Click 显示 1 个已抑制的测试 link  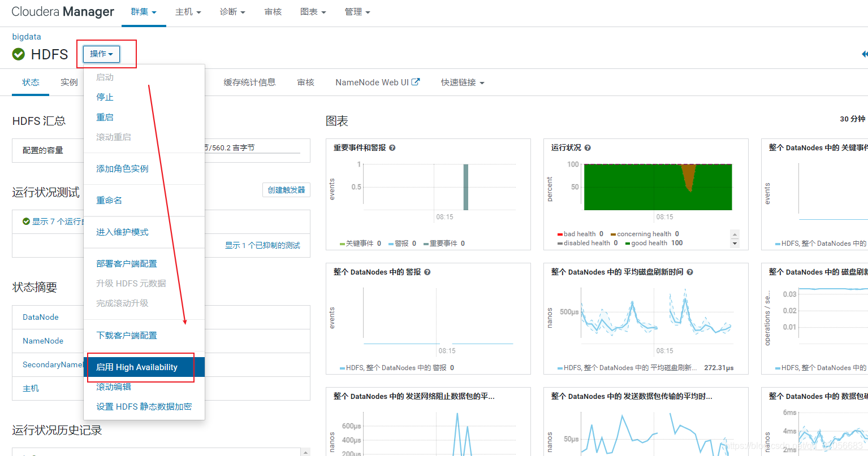pyautogui.click(x=262, y=245)
